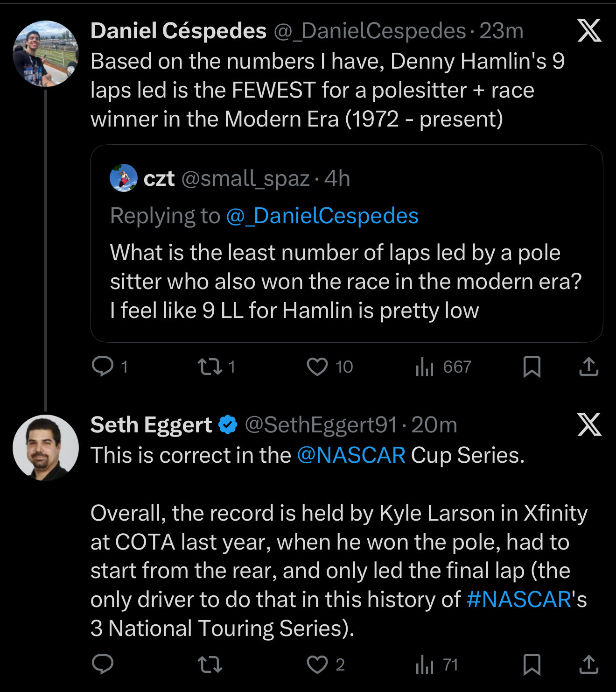Open the @NASCAR mention link
Image resolution: width=616 pixels, height=692 pixels.
(351, 455)
